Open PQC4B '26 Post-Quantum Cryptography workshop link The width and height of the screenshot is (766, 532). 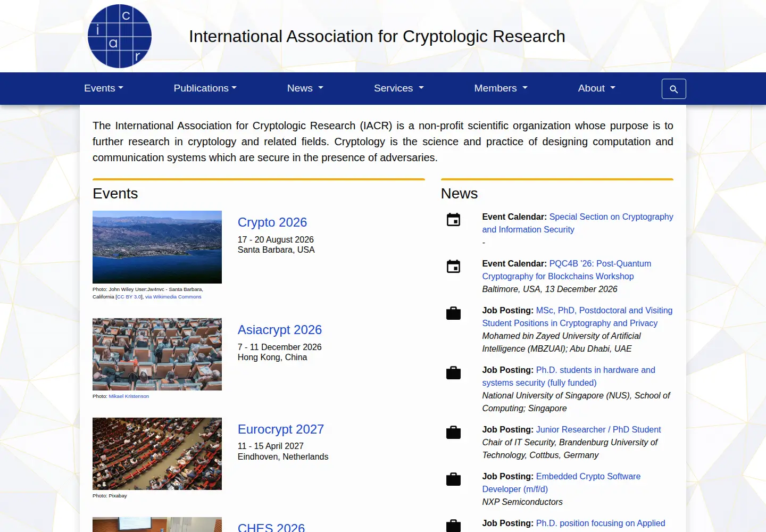567,270
